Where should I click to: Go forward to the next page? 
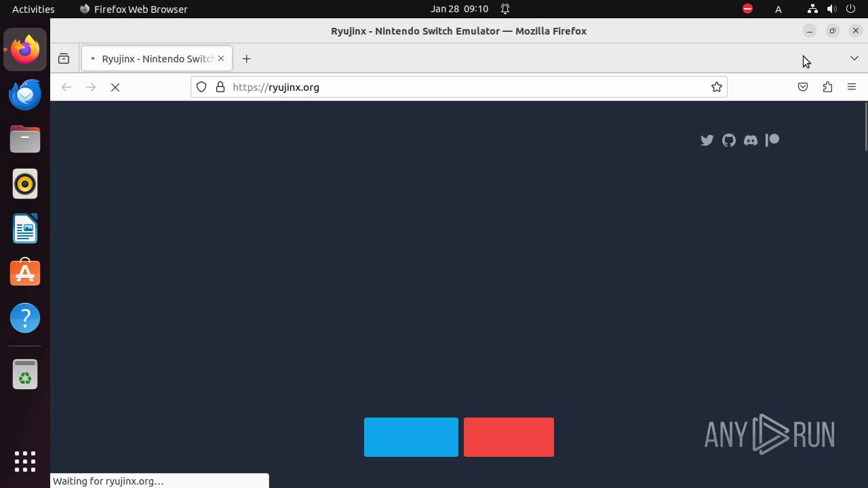point(91,87)
